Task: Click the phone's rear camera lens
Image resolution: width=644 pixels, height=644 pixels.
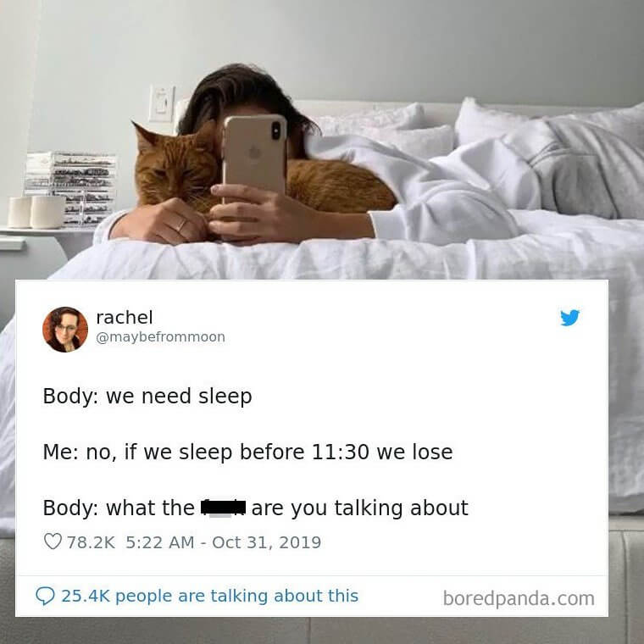Action: (x=276, y=130)
